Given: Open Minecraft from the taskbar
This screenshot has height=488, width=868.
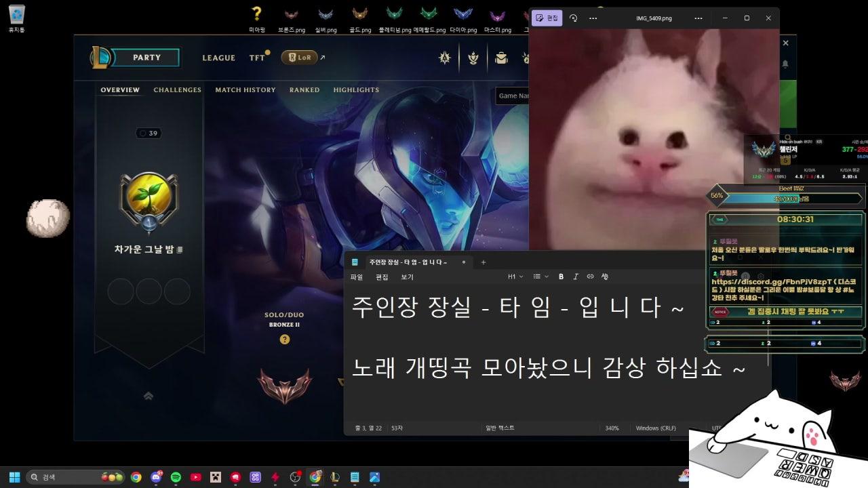Looking at the screenshot, I should tap(216, 477).
